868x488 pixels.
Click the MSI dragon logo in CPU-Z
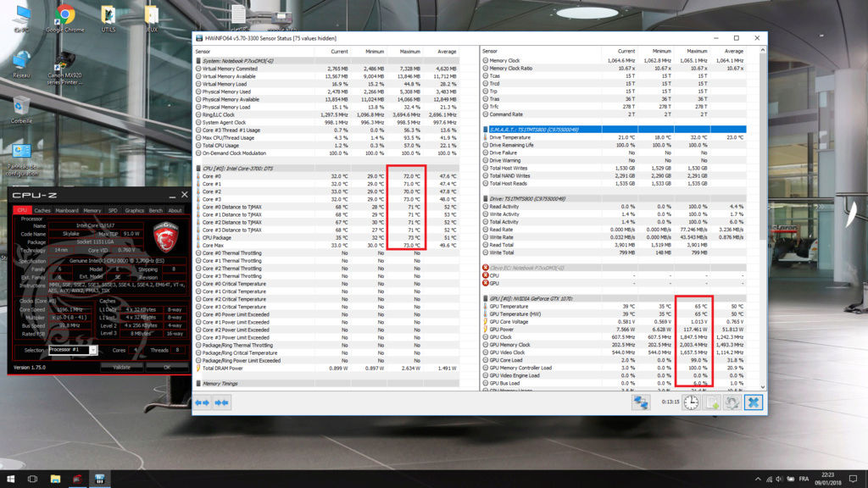[165, 236]
